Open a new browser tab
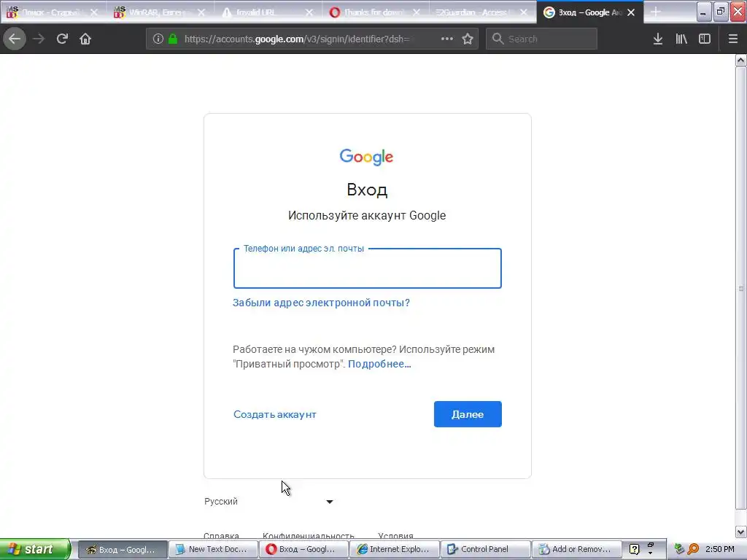747x560 pixels. (x=656, y=12)
